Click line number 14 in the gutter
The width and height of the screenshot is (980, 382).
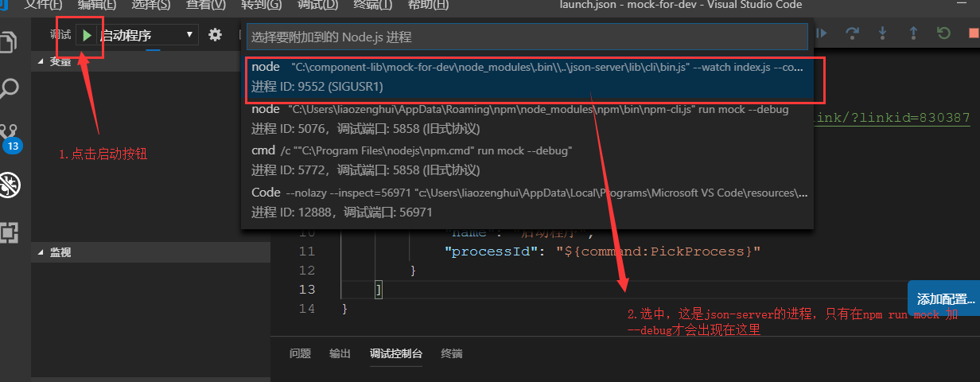(x=307, y=308)
